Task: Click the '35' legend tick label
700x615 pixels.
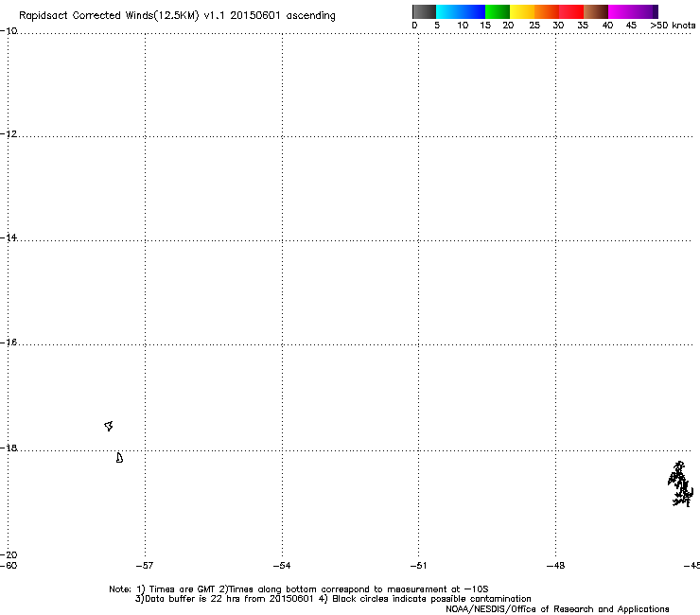Action: coord(583,26)
